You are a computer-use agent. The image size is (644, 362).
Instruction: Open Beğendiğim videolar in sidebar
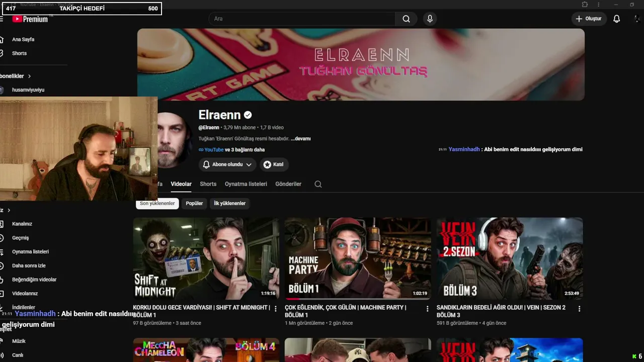[34, 280]
